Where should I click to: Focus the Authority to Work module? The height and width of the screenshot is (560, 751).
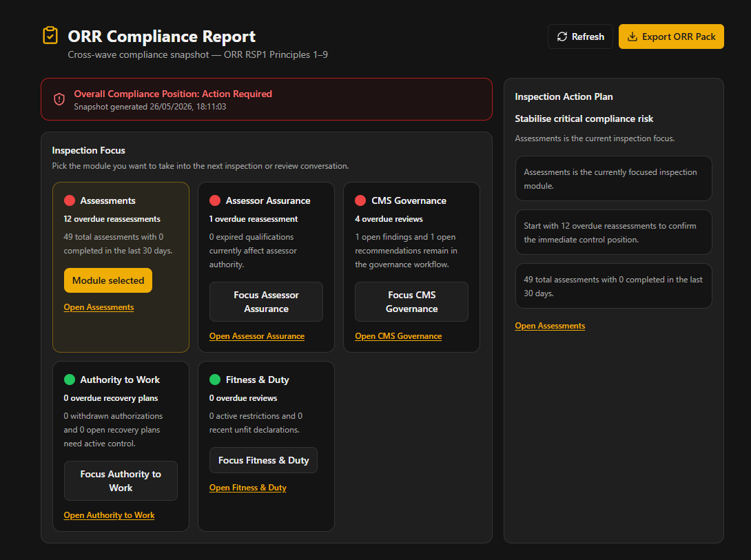[121, 481]
